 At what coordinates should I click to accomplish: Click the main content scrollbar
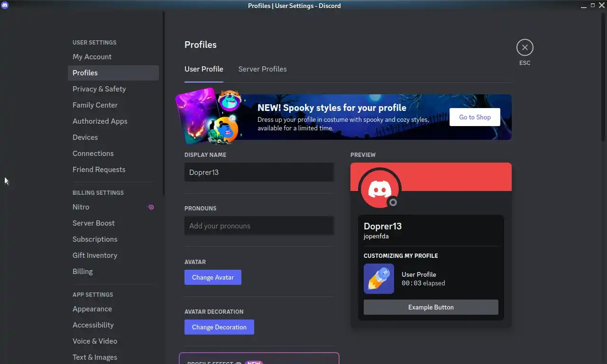point(603,78)
